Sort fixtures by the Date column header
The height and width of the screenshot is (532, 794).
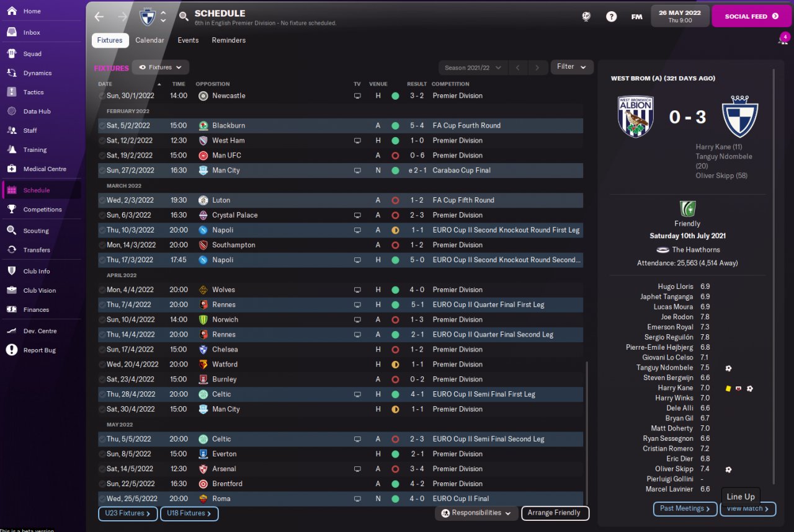105,84
